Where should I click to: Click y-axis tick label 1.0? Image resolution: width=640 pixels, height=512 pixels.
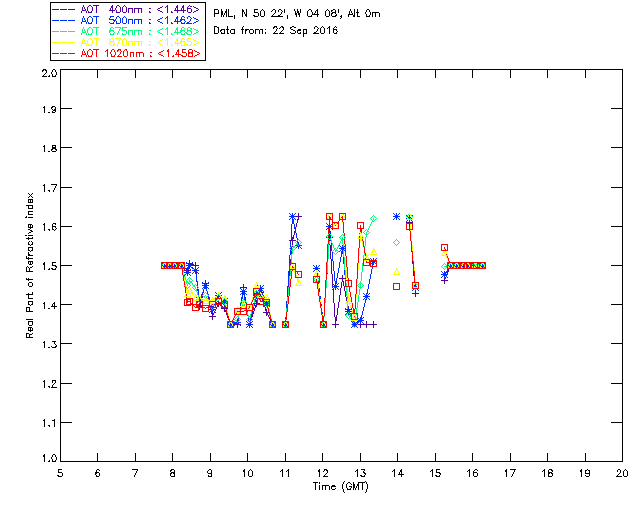49,458
